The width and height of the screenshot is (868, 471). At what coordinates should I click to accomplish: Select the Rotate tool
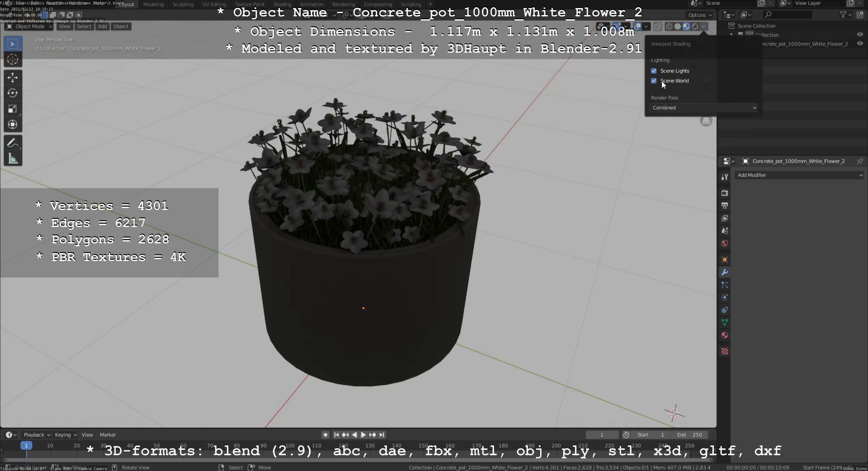tap(13, 93)
